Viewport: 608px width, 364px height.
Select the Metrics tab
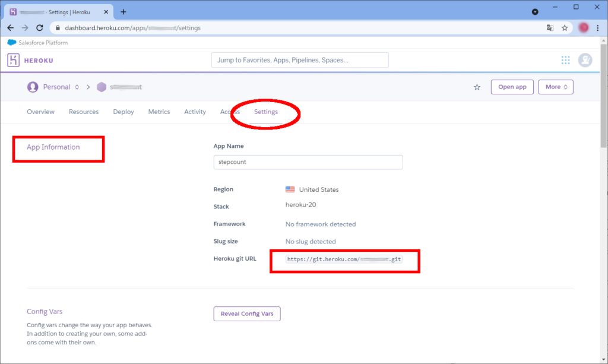tap(159, 112)
